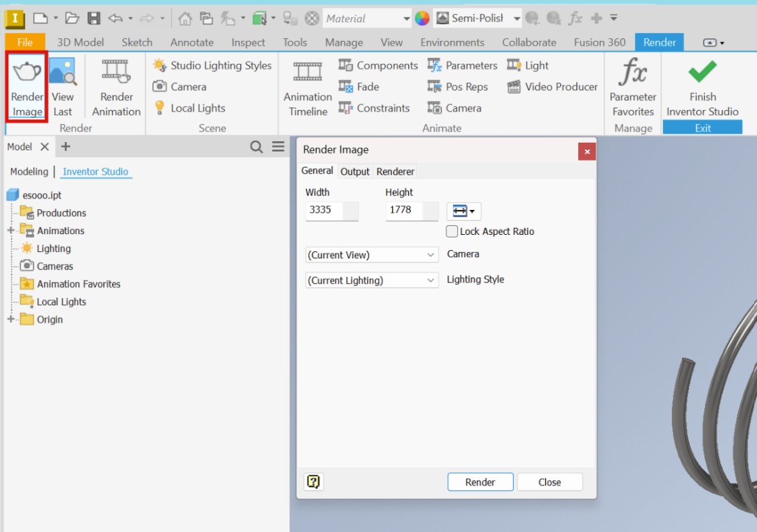Image resolution: width=757 pixels, height=532 pixels.
Task: Click the Exit panel label
Action: [x=702, y=128]
